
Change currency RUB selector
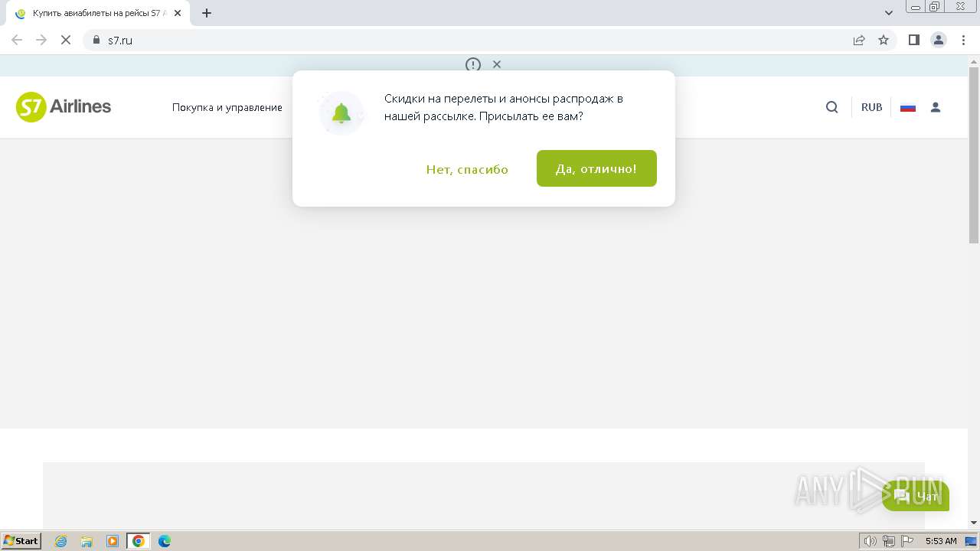(872, 107)
